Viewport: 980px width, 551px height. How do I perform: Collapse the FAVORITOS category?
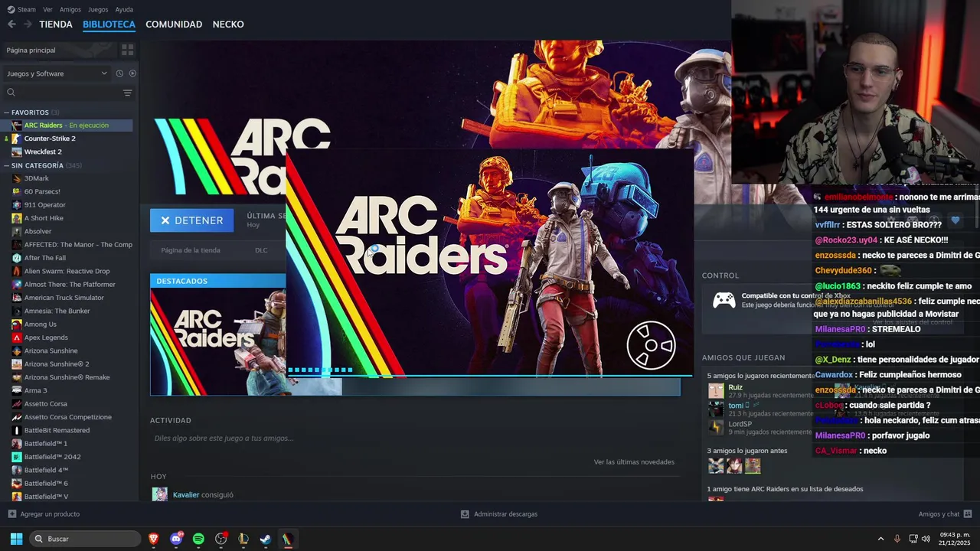[x=7, y=112]
